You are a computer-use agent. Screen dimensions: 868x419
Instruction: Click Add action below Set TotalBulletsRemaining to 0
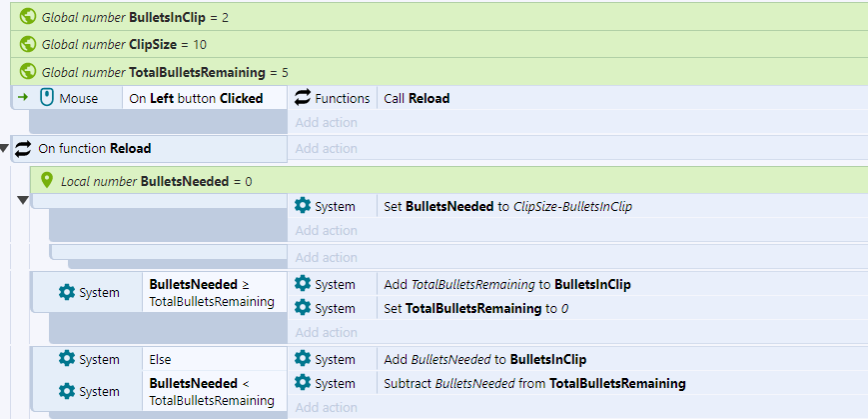326,333
